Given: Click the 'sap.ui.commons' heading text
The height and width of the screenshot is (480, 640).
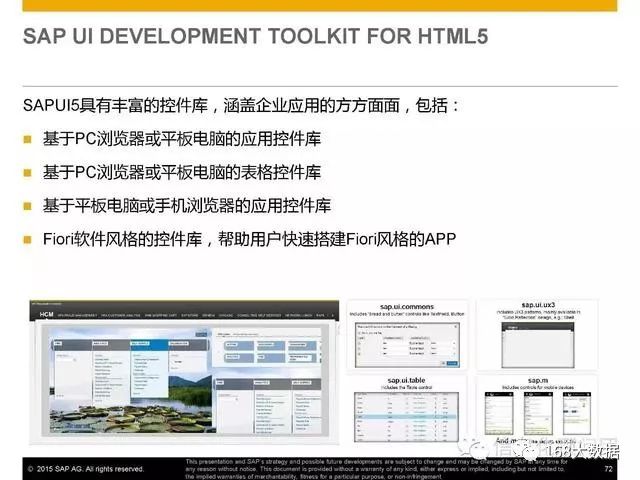Looking at the screenshot, I should click(x=407, y=307).
